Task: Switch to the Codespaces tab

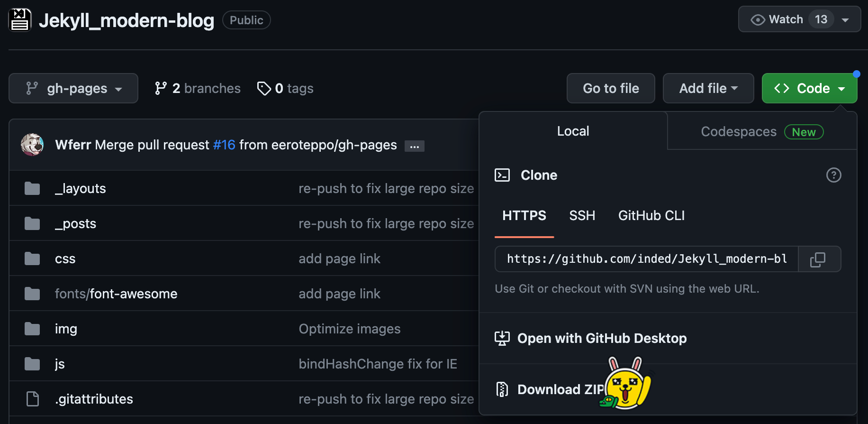Action: click(x=762, y=131)
